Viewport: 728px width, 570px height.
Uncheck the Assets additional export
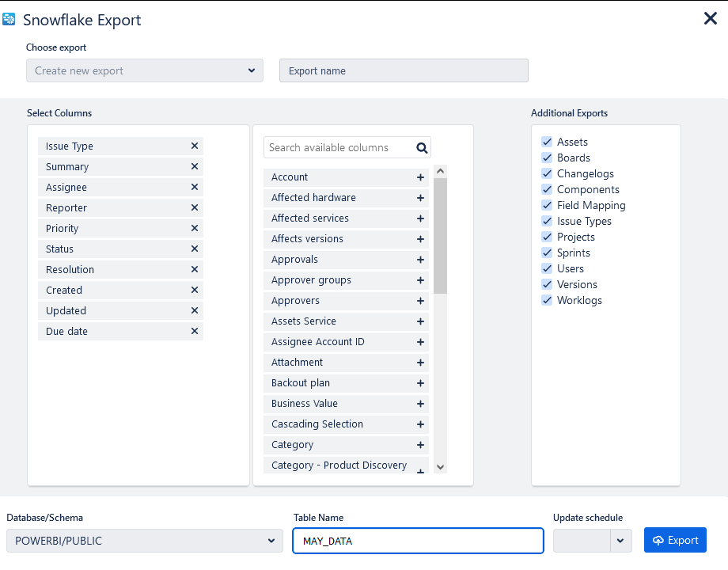(547, 142)
